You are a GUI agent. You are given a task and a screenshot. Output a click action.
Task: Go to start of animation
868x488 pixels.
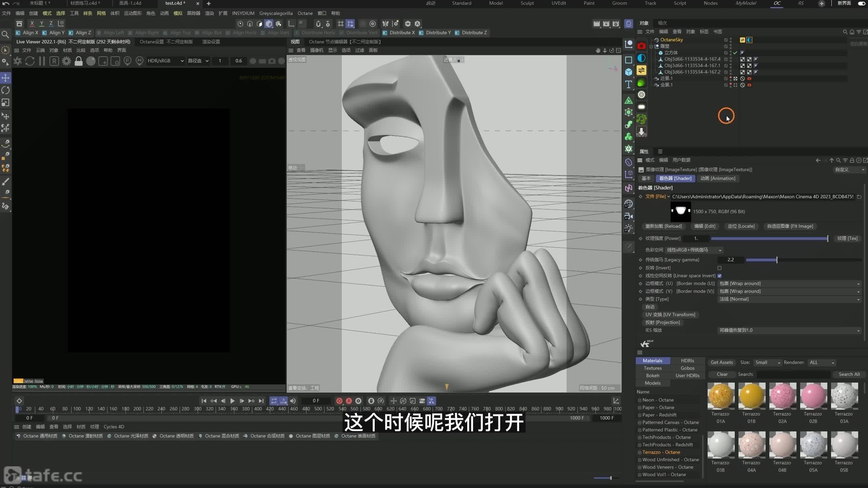coord(204,401)
